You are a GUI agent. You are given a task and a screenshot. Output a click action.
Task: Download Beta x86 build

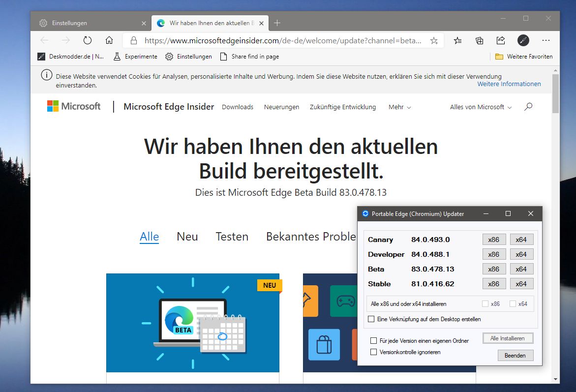pos(494,269)
